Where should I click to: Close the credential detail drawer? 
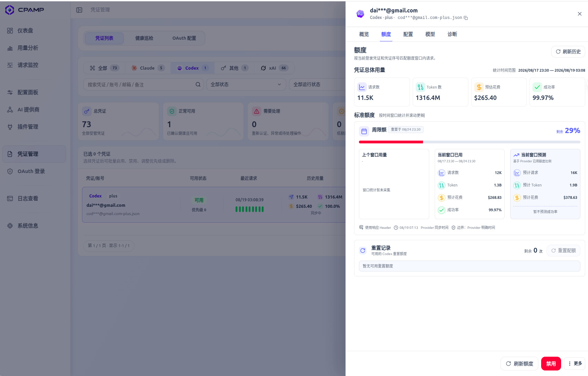tap(580, 14)
